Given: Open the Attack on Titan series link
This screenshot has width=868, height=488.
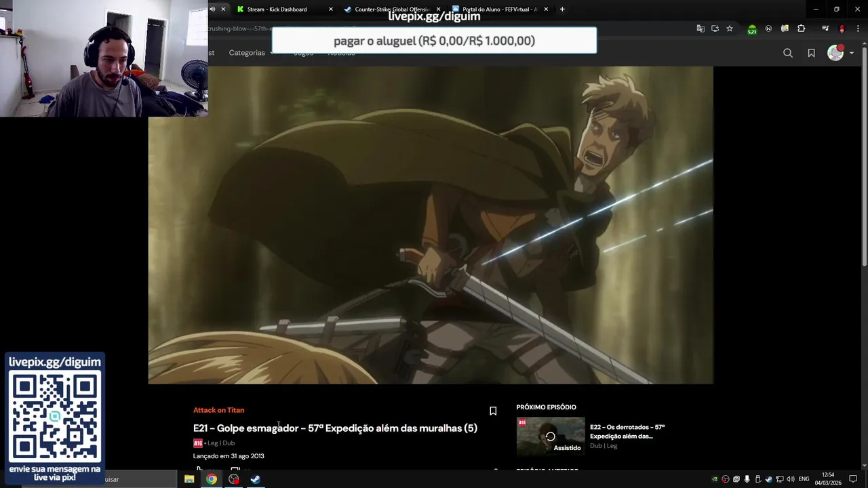Looking at the screenshot, I should click(x=218, y=410).
